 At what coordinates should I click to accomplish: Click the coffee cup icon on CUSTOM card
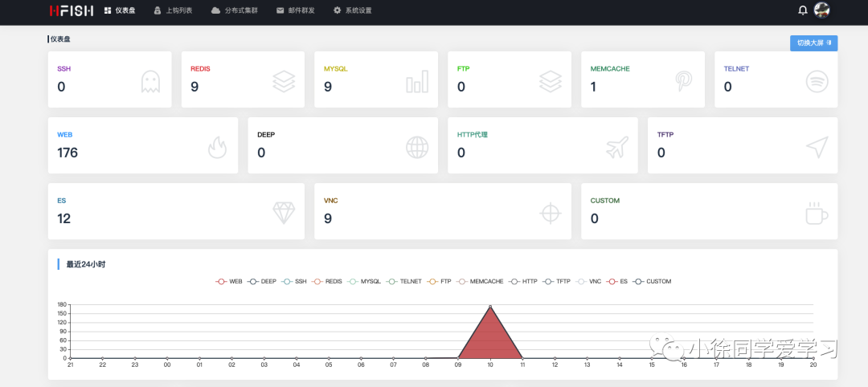pyautogui.click(x=817, y=213)
